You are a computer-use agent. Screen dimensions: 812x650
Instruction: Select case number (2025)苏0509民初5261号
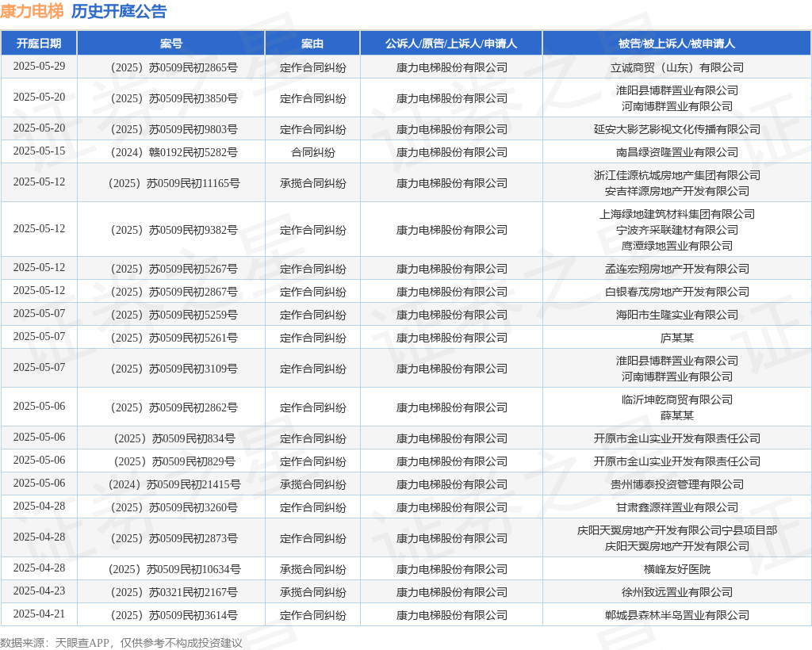point(174,338)
